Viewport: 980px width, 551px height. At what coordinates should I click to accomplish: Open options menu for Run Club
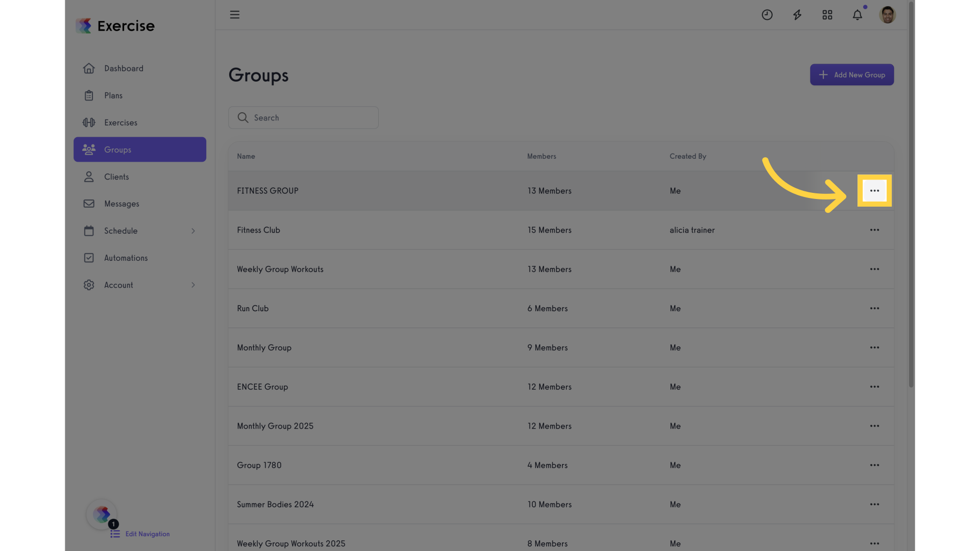(x=874, y=309)
